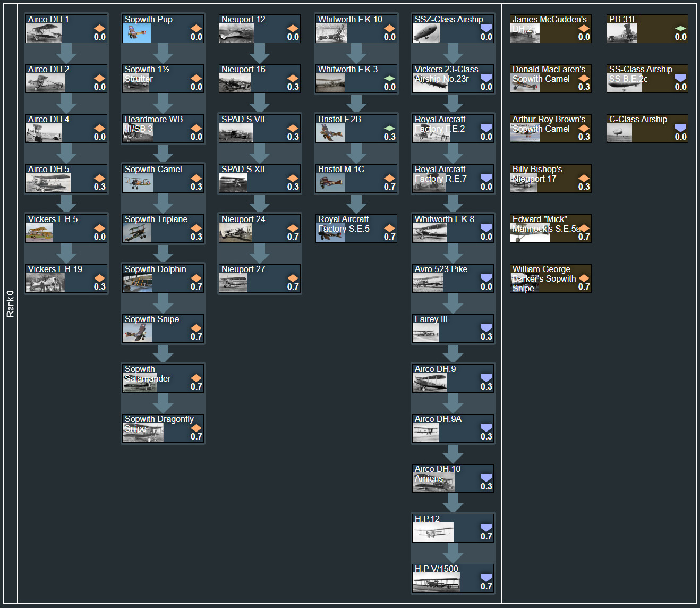This screenshot has height=608, width=700.
Task: Click the green attacker icon on Whitworth F.K.3
Action: pos(389,78)
